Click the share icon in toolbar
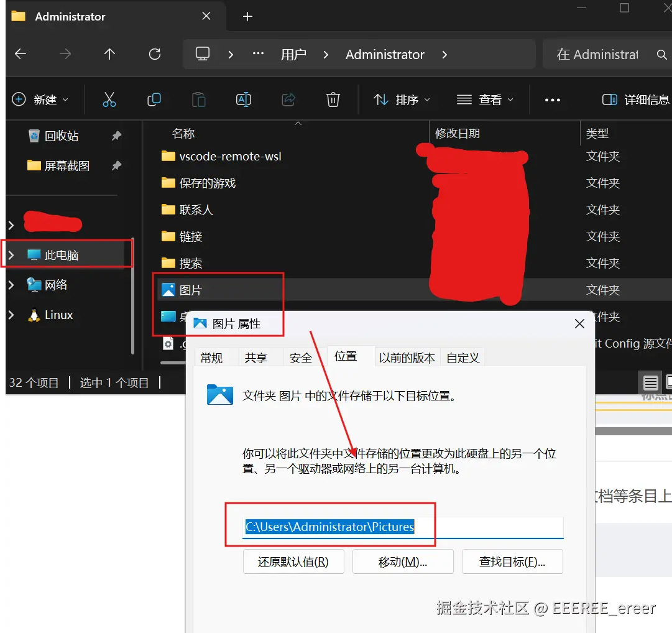 288,100
